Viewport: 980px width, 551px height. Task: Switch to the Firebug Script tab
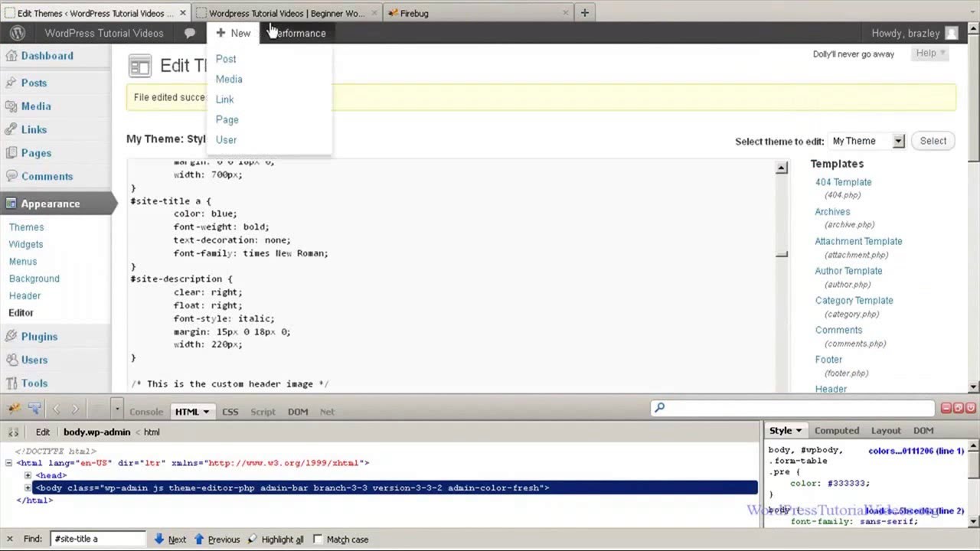tap(263, 412)
